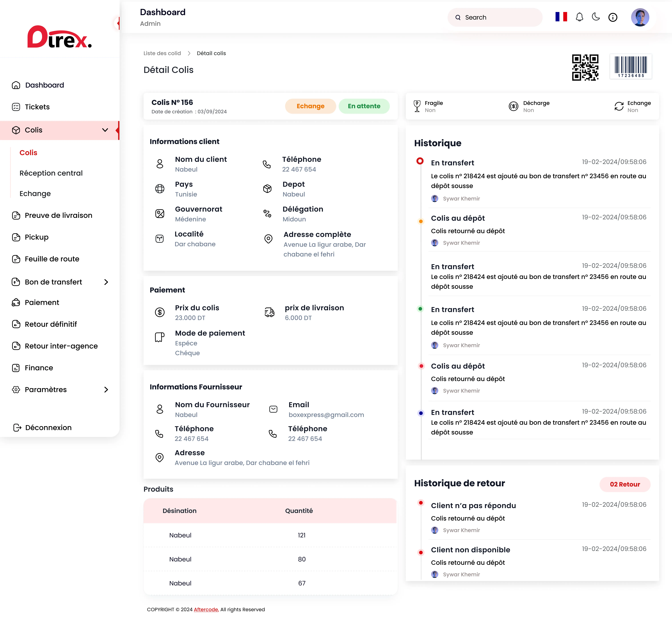Image resolution: width=672 pixels, height=625 pixels.
Task: Expand the Paramètres submenu arrow
Action: click(x=106, y=389)
